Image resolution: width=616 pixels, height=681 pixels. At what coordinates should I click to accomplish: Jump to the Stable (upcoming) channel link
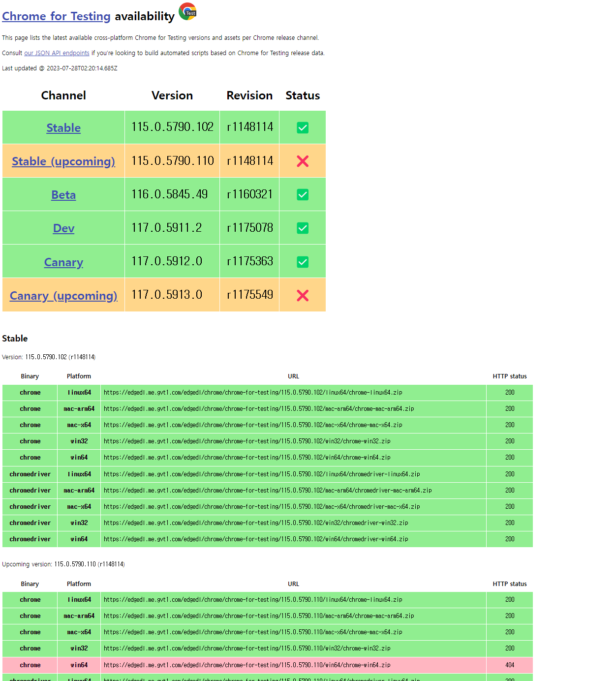(x=63, y=161)
